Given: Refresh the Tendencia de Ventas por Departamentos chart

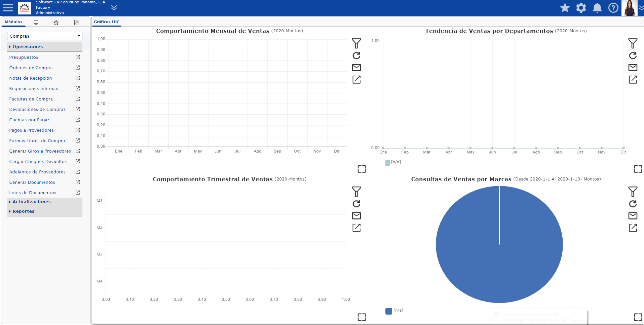Looking at the screenshot, I should tap(633, 55).
